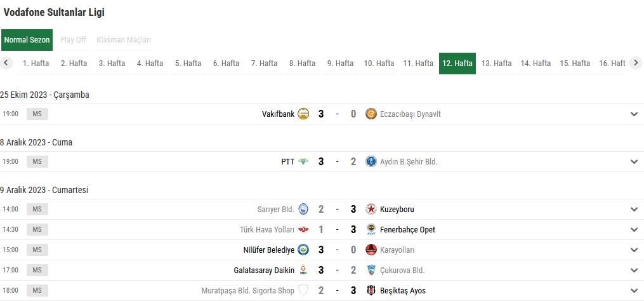Click the Karayolları team logo
This screenshot has height=301, width=644.
pos(371,250)
